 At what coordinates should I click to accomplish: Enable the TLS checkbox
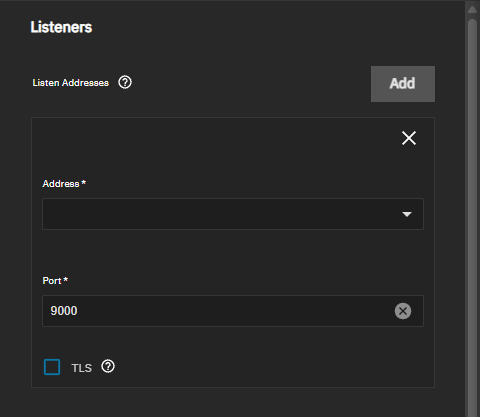(x=52, y=367)
